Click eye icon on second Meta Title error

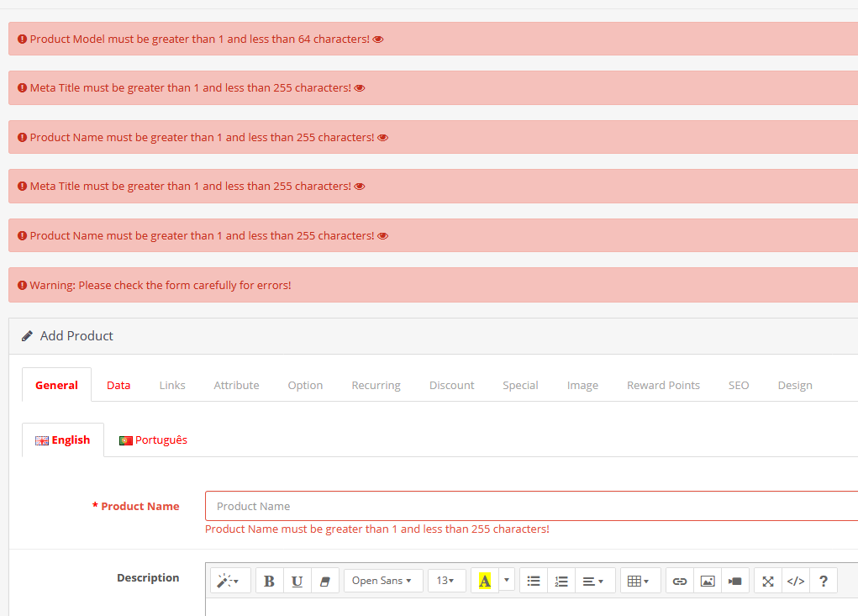pyautogui.click(x=360, y=187)
